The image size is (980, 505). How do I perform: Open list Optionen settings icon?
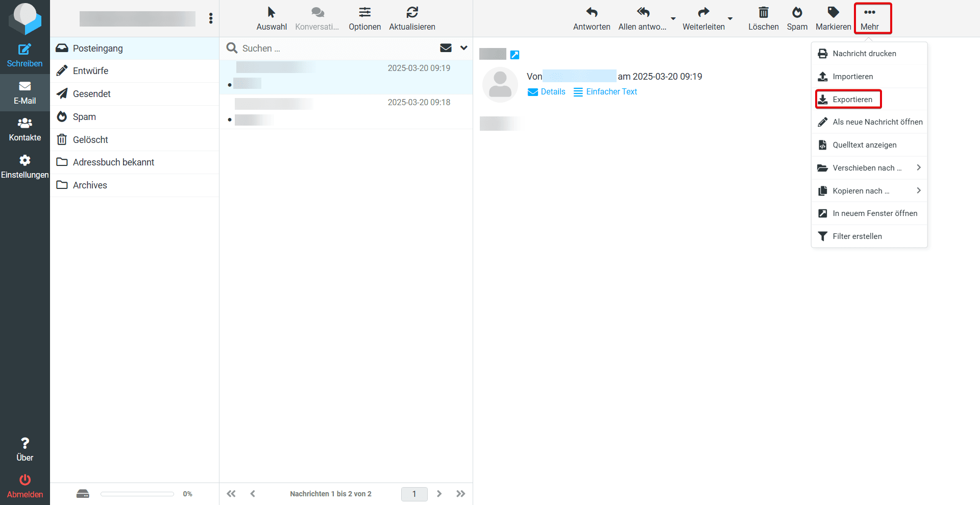pos(364,12)
